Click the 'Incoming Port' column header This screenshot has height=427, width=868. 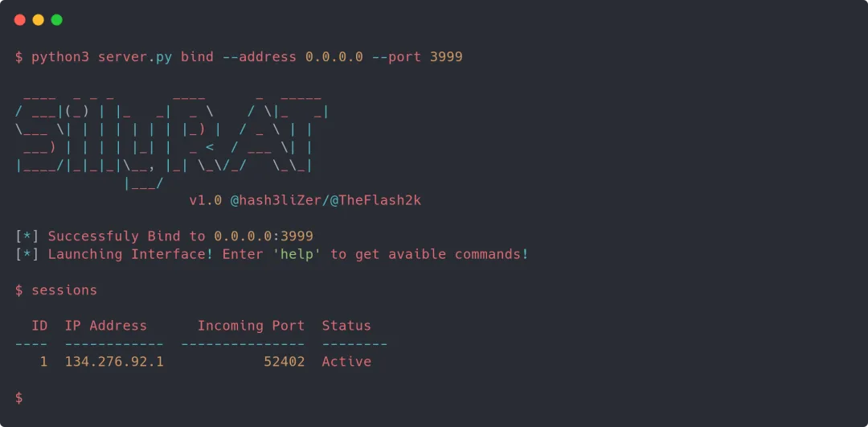pyautogui.click(x=251, y=326)
